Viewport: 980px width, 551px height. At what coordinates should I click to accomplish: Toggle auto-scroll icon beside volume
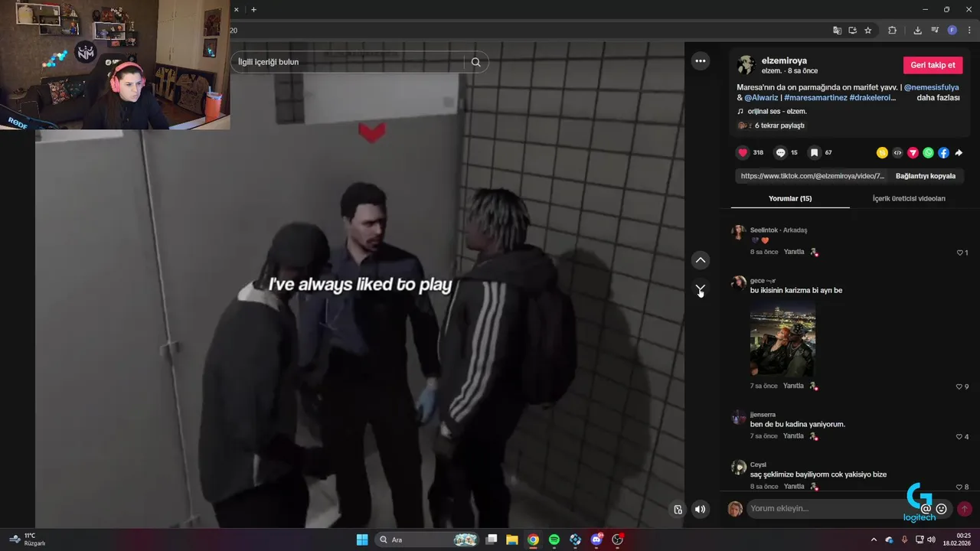click(678, 509)
